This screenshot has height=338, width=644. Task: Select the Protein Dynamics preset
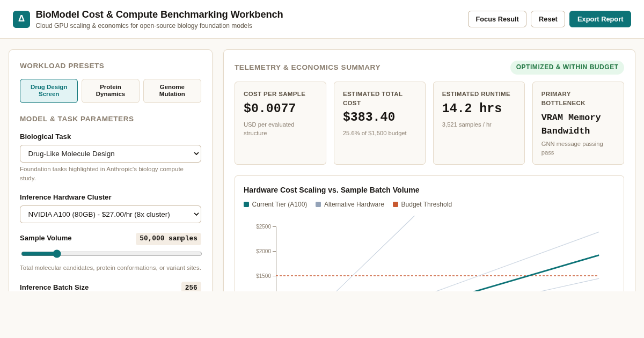point(111,91)
